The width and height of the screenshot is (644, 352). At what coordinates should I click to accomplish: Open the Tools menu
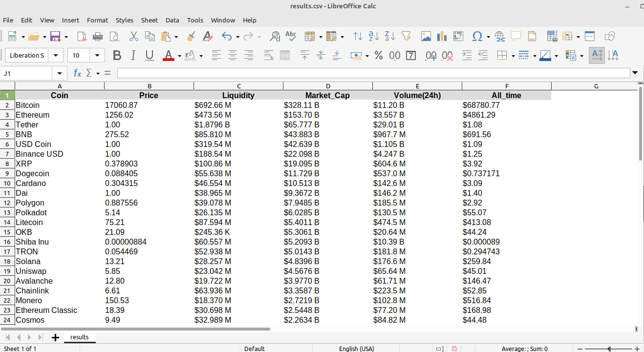(195, 20)
